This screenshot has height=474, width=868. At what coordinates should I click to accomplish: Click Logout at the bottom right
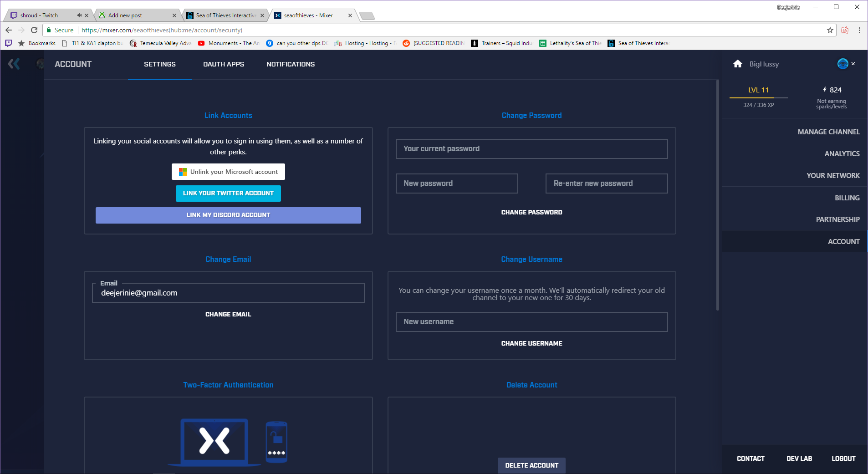tap(843, 459)
